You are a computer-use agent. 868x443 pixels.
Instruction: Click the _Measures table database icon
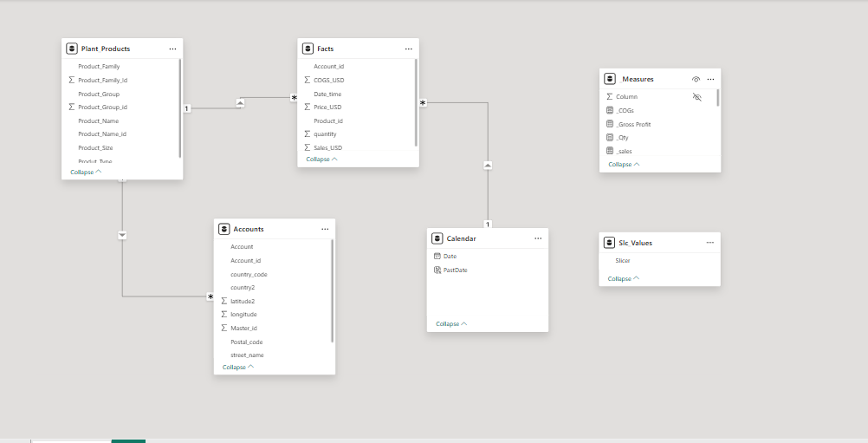coord(610,79)
